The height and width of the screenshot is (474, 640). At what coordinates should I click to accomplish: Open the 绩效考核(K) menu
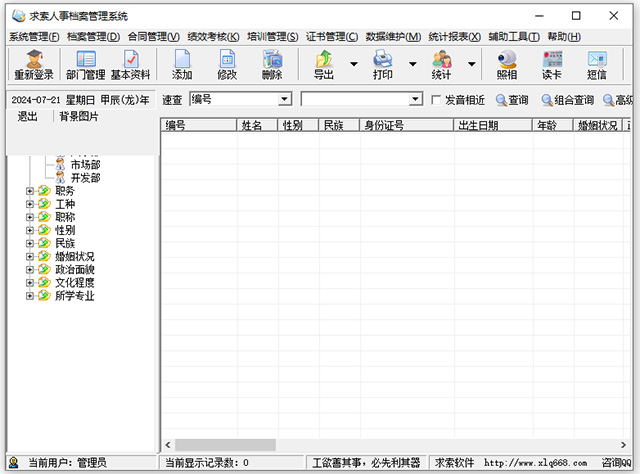coord(213,37)
